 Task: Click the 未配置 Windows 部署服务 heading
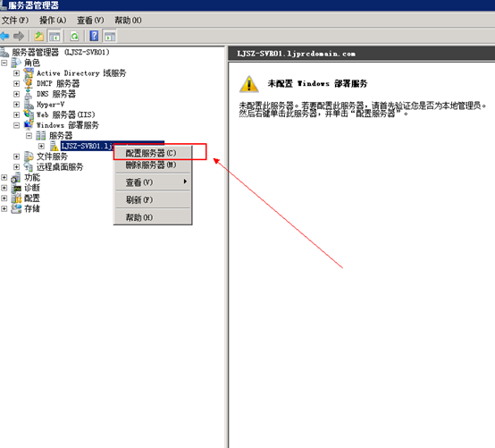pyautogui.click(x=317, y=84)
